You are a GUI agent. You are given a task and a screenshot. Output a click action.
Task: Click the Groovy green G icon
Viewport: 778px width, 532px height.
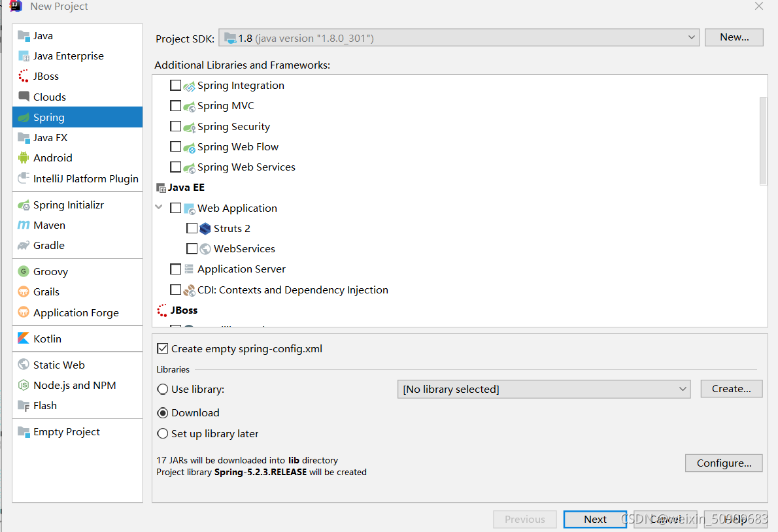click(x=24, y=271)
